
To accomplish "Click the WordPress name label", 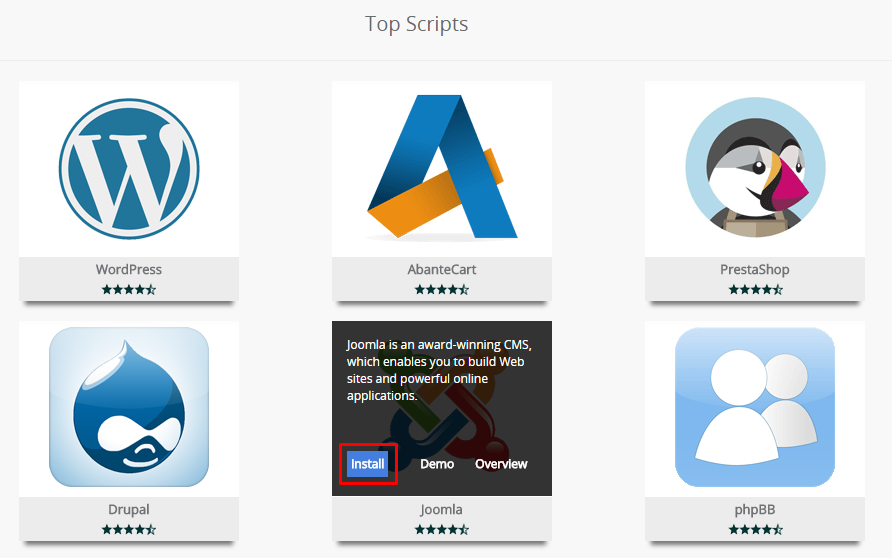I will coord(129,269).
